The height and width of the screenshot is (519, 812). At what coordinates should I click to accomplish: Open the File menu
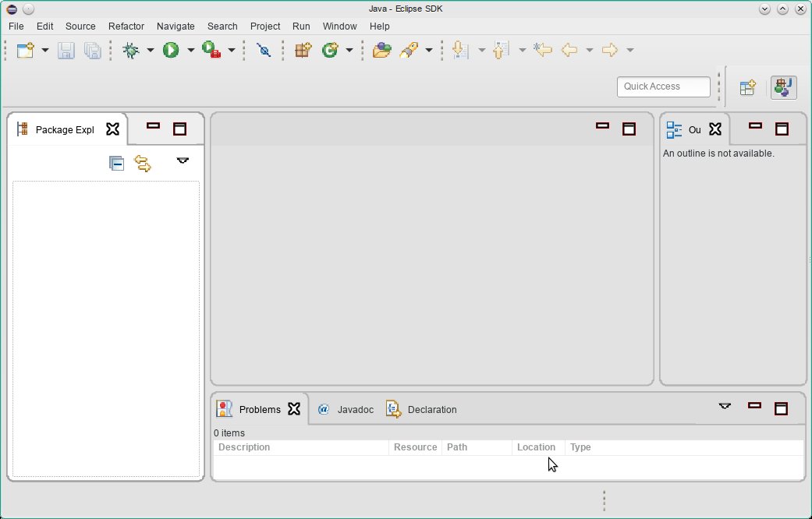point(16,26)
